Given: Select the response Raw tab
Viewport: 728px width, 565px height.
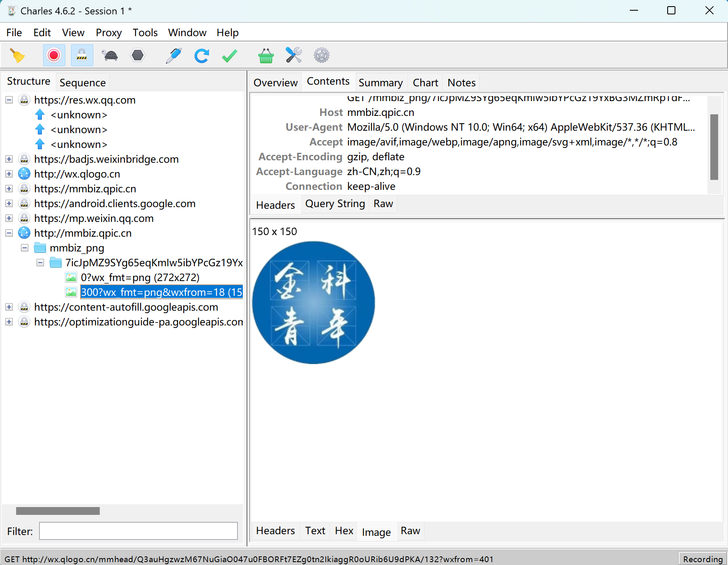Looking at the screenshot, I should [x=410, y=531].
